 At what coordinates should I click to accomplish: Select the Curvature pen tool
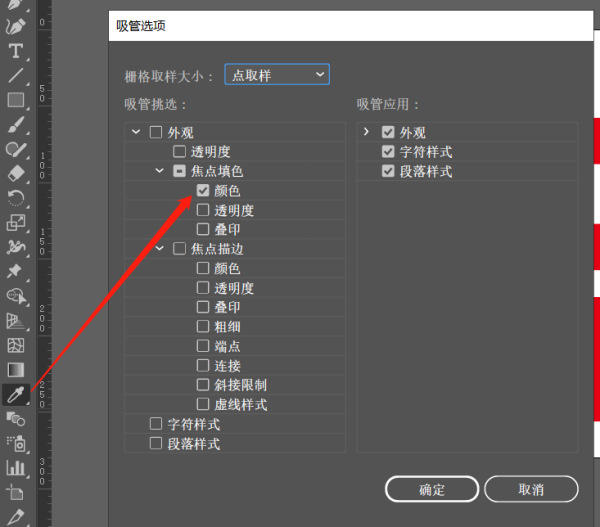(x=16, y=26)
